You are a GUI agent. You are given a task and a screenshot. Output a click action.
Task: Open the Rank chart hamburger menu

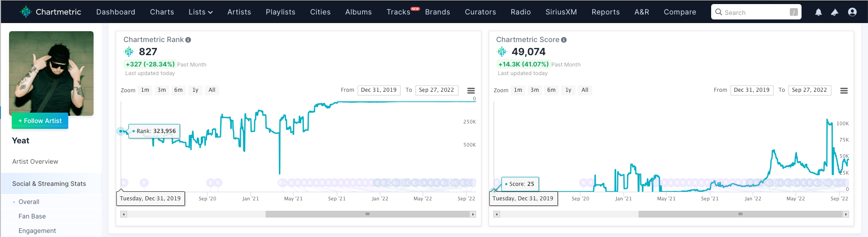[471, 90]
